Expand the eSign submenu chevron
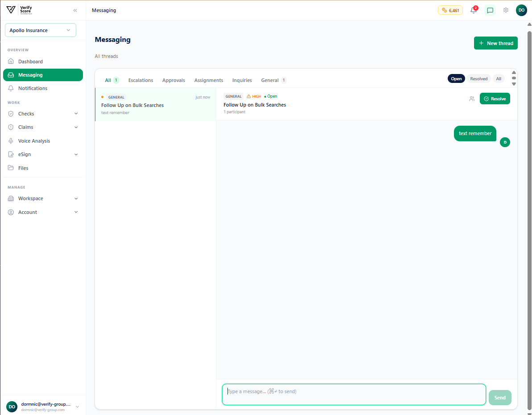532x415 pixels. click(76, 154)
